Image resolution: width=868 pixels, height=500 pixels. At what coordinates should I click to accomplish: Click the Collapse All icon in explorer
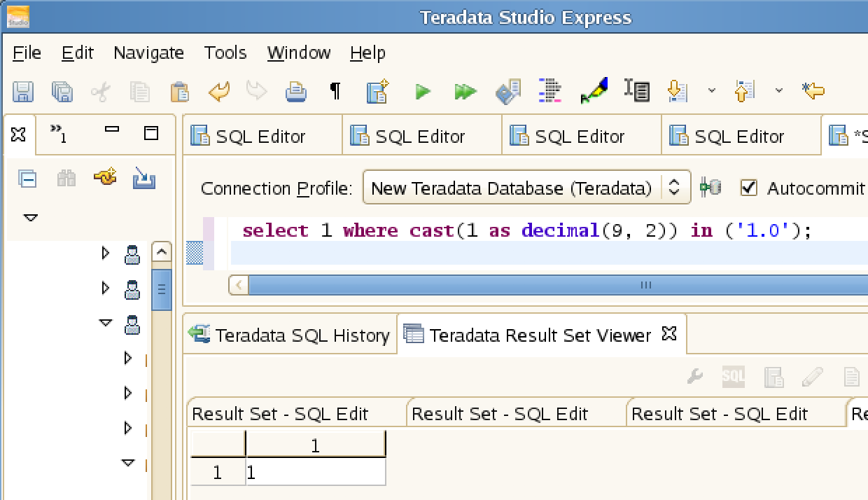coord(27,179)
